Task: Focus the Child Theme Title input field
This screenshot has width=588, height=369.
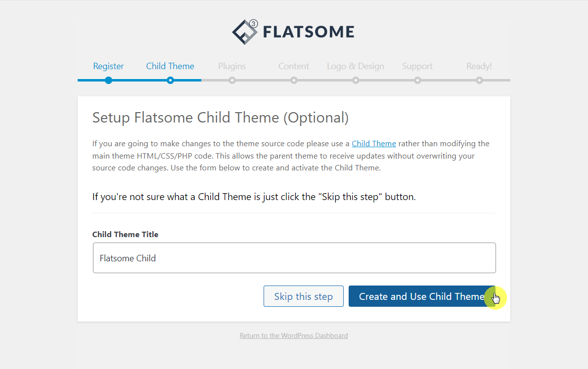Action: (x=294, y=258)
